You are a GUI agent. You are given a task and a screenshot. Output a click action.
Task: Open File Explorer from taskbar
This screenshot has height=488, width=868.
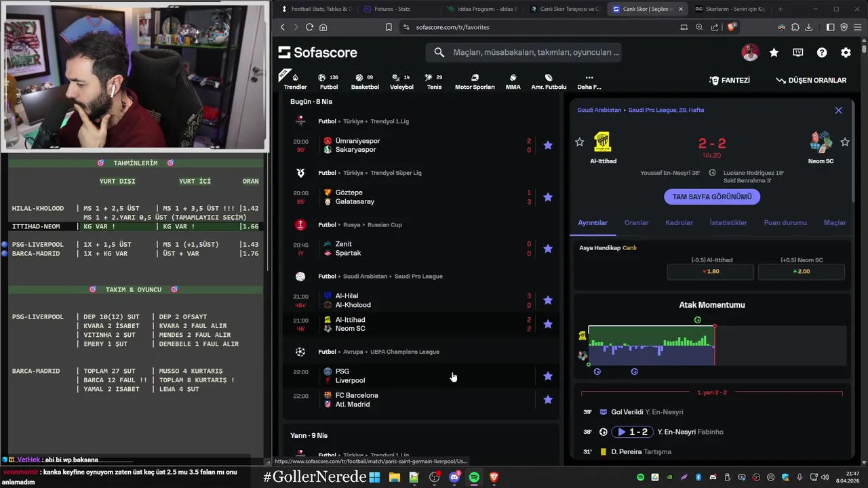(394, 477)
